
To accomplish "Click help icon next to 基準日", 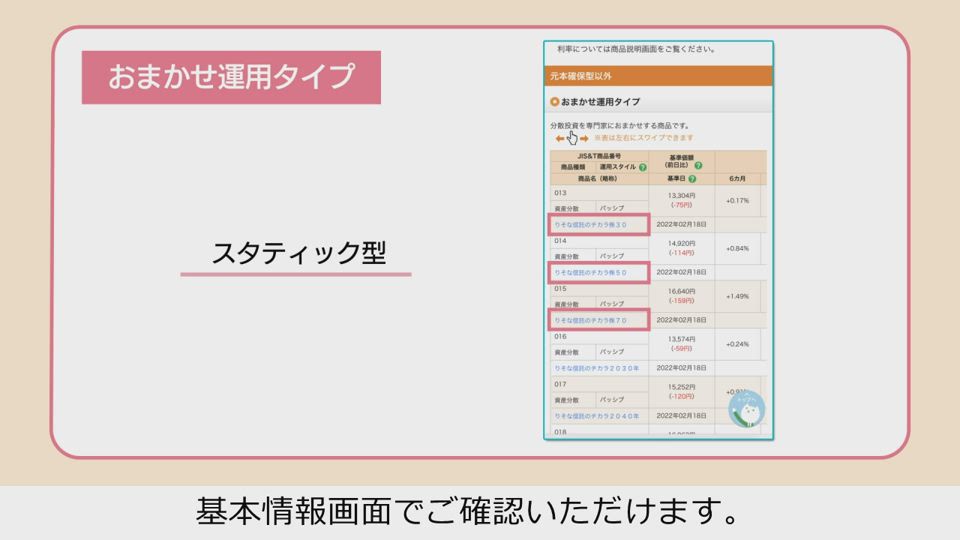I will (692, 179).
